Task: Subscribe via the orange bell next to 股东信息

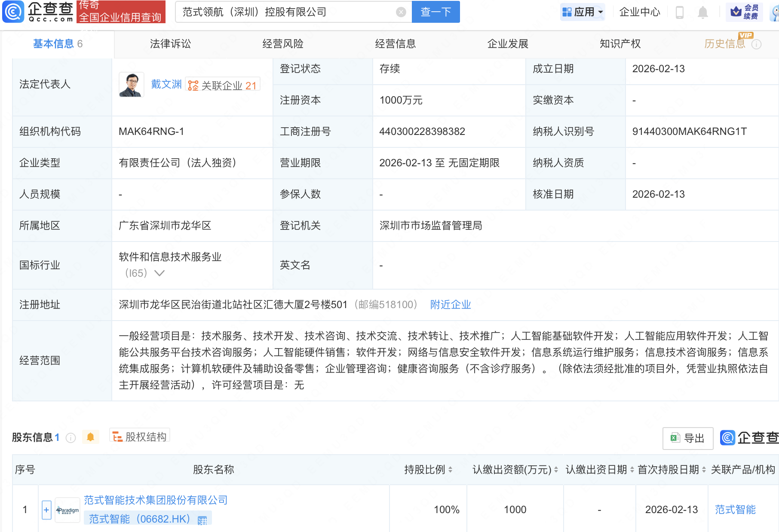Action: 90,437
